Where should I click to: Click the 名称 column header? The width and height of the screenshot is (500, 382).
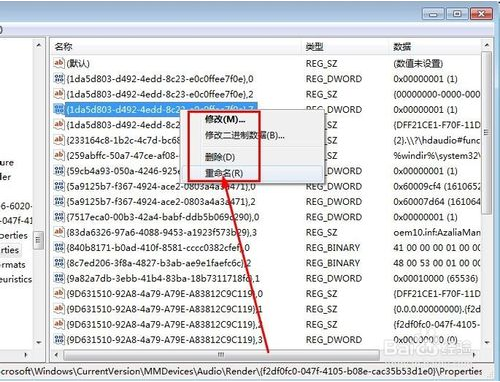[x=63, y=46]
